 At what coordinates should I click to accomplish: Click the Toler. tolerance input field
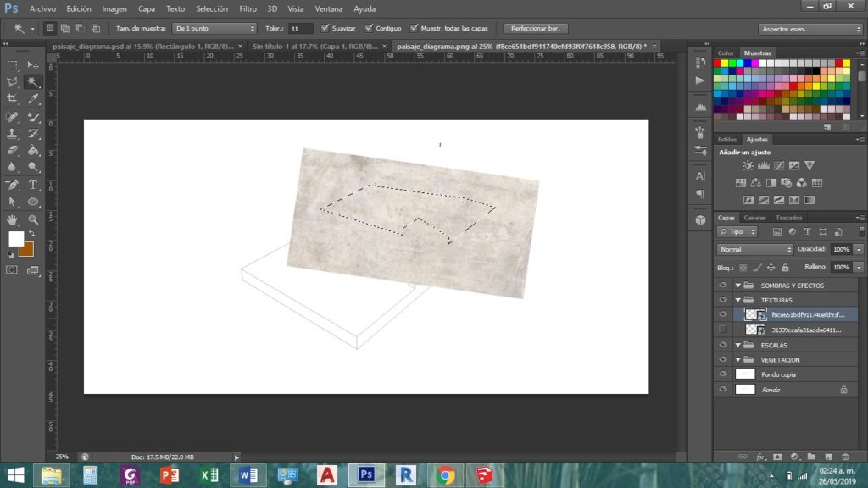pyautogui.click(x=300, y=28)
